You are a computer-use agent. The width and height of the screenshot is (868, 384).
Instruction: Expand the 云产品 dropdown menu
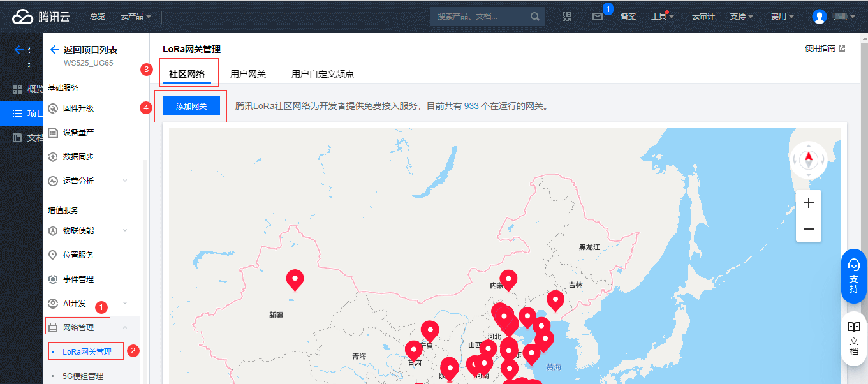(x=136, y=17)
